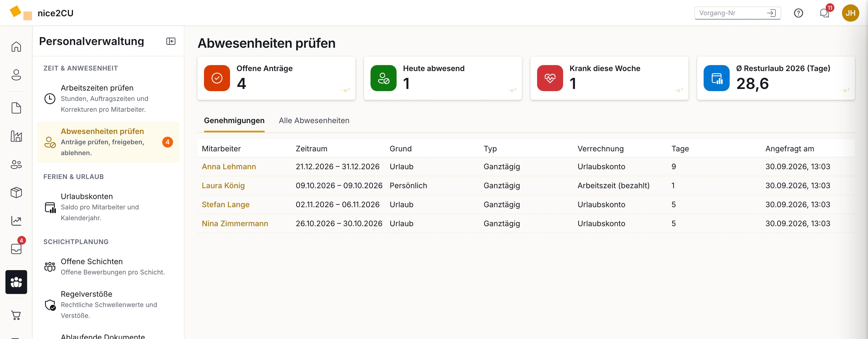This screenshot has height=339, width=868.
Task: Click the 'Arbeitszeit (bezahlt)' cell
Action: click(x=613, y=185)
